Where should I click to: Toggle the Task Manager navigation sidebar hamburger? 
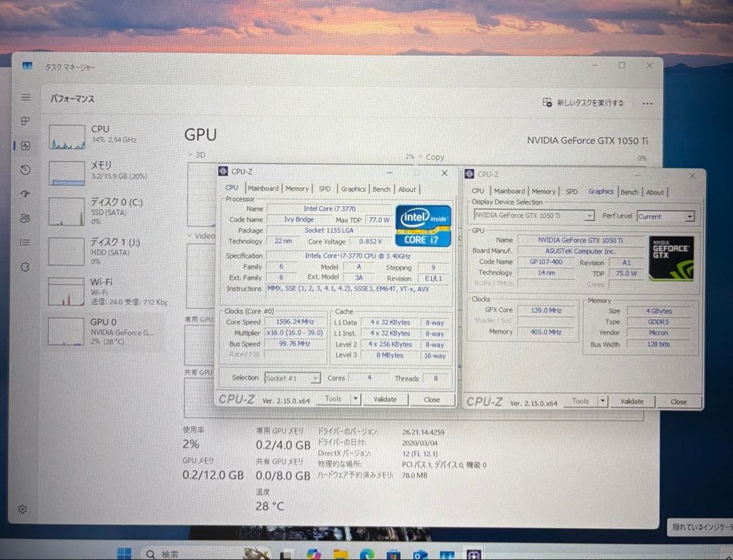point(25,98)
